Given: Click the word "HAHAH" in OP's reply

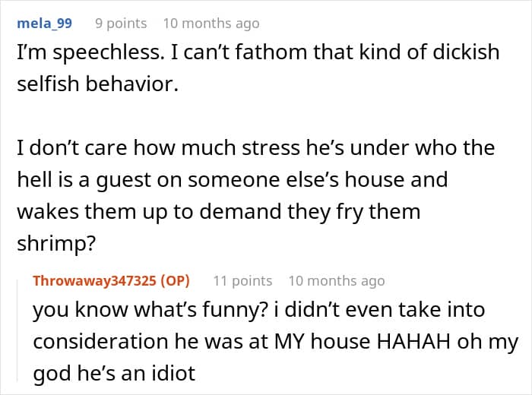Looking at the screenshot, I should tap(413, 341).
